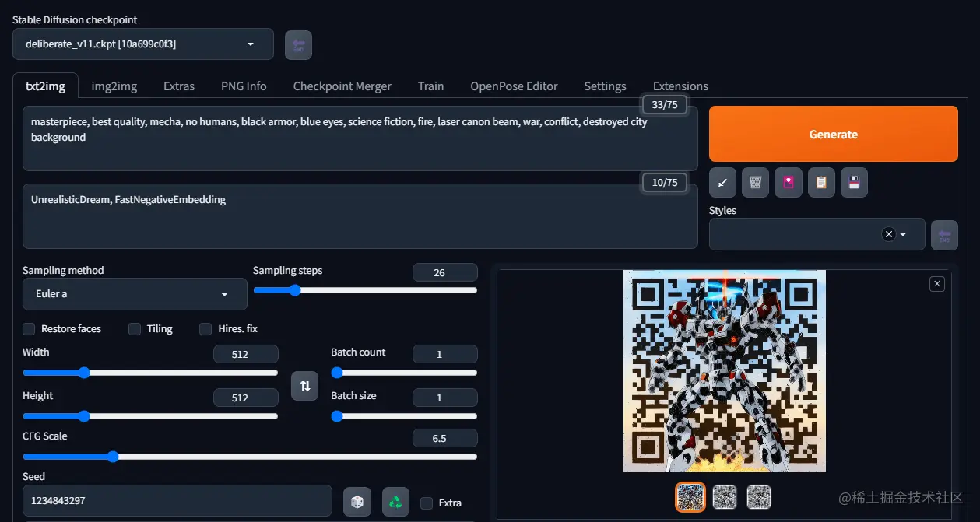Image resolution: width=980 pixels, height=522 pixels.
Task: Refresh the Stable Diffusion checkpoint list
Action: tap(298, 45)
